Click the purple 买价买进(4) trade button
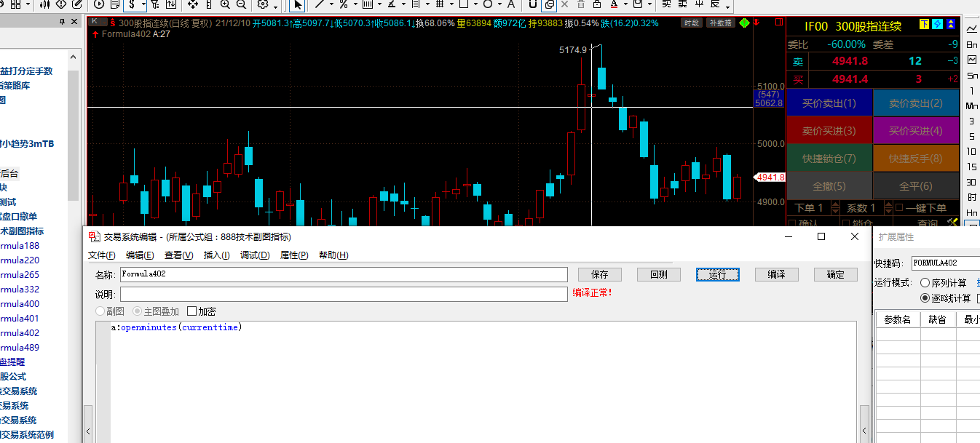Image resolution: width=980 pixels, height=443 pixels. [916, 131]
